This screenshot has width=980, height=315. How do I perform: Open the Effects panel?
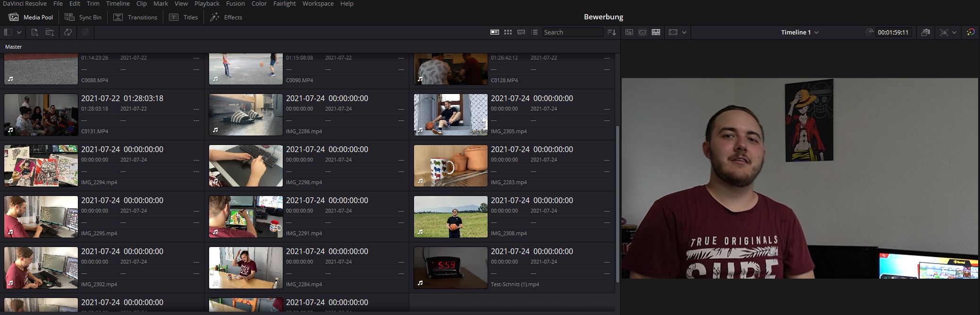(x=226, y=17)
